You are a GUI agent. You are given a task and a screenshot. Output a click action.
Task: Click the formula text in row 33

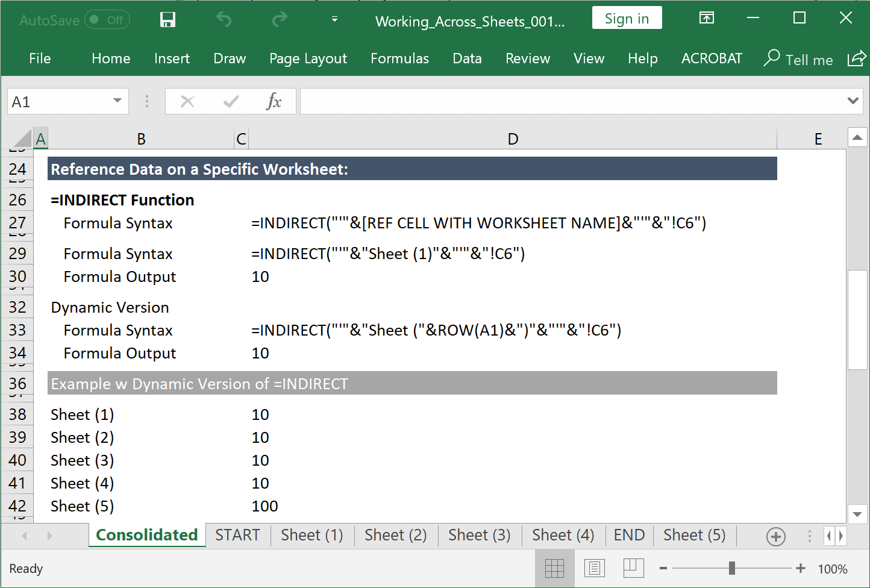[x=436, y=330]
